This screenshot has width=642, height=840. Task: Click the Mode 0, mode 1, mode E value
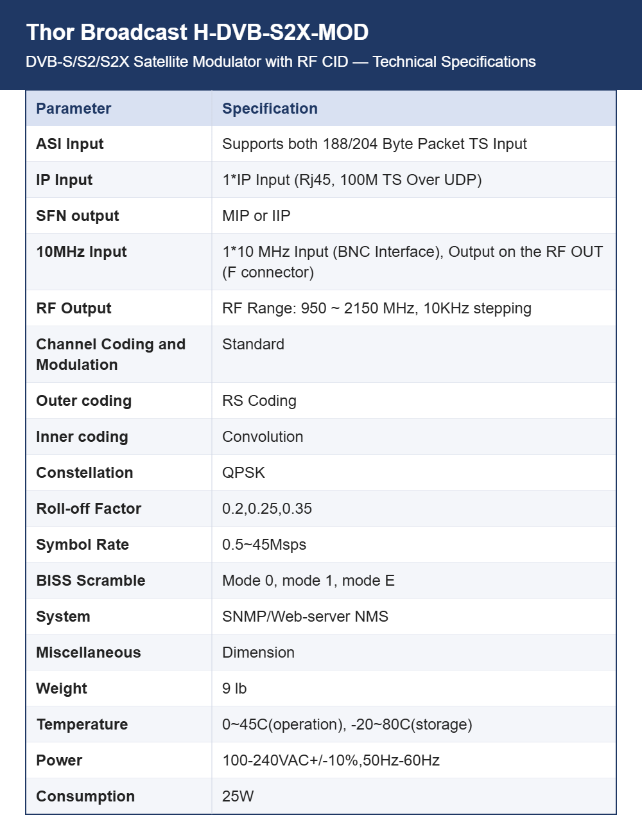pyautogui.click(x=308, y=581)
